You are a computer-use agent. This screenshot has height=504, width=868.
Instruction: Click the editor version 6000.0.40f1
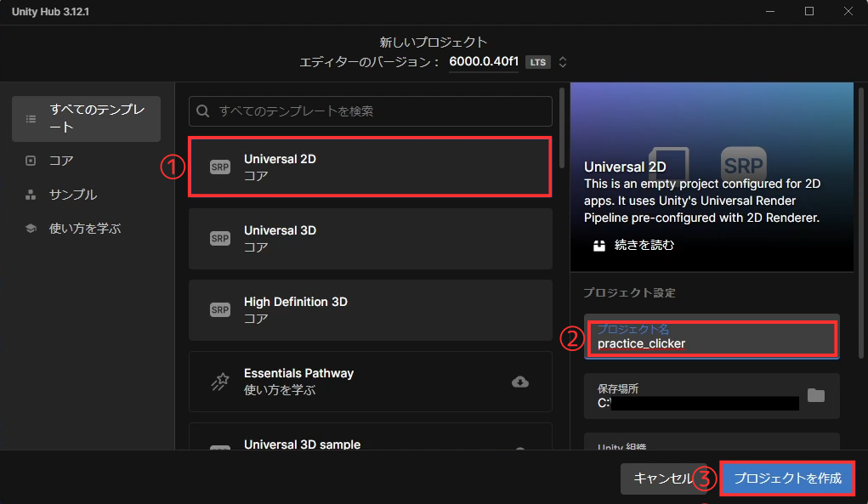coord(484,61)
